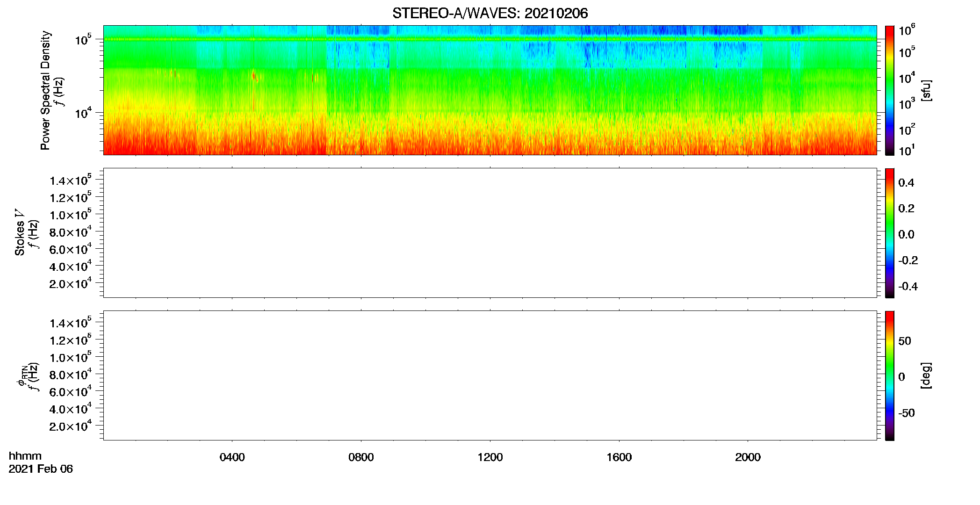Select the 0800 time axis label

coord(361,457)
